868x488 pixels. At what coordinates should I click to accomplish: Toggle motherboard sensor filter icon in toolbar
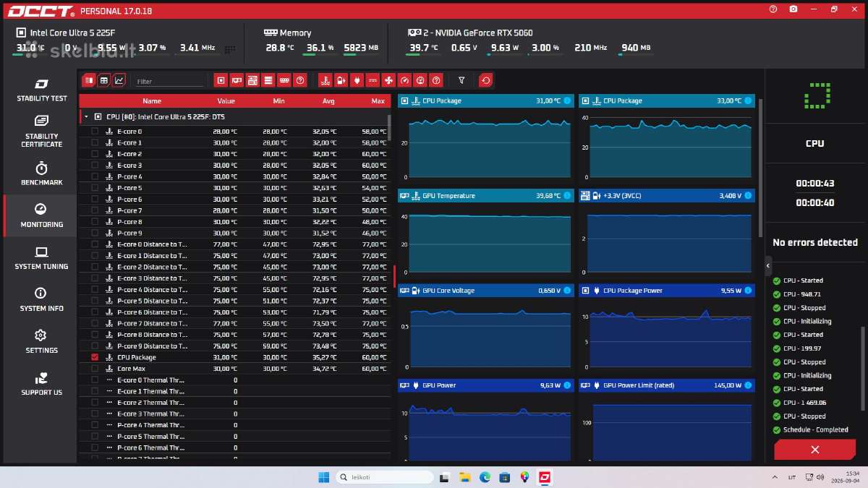(x=252, y=80)
